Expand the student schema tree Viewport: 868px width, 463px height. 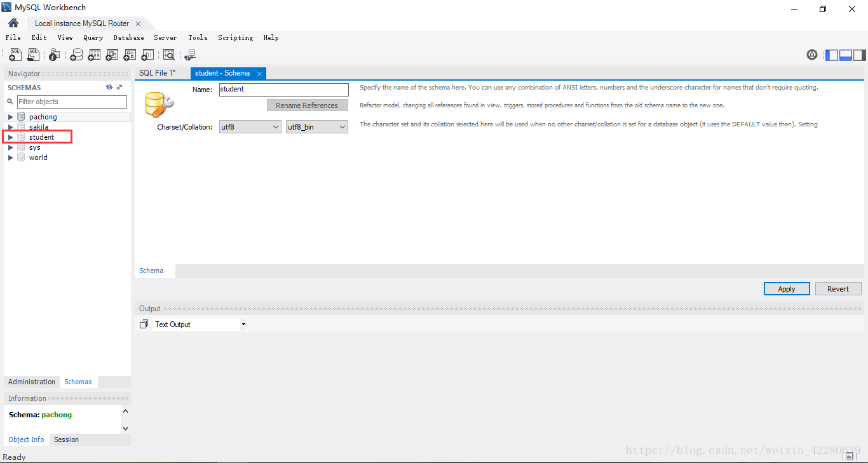pyautogui.click(x=10, y=137)
